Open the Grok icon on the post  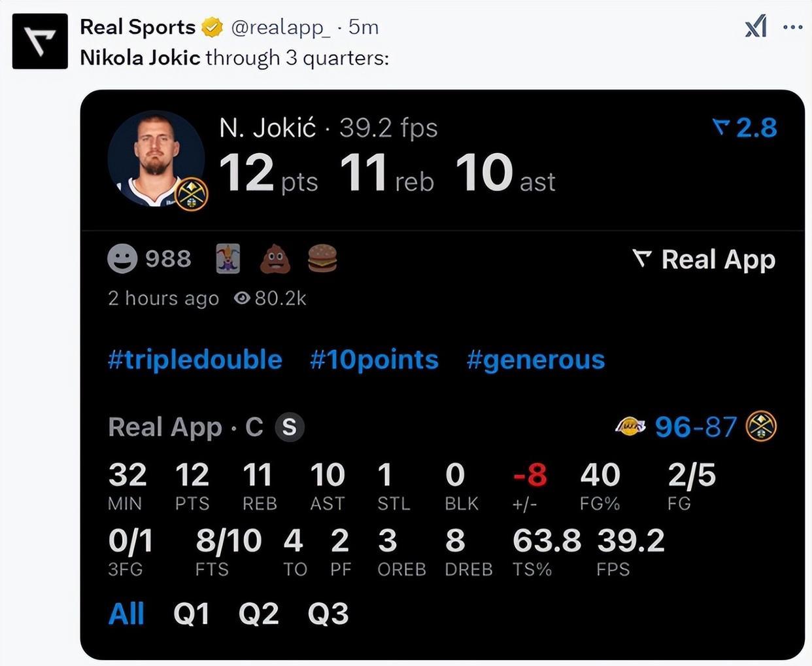click(x=756, y=27)
